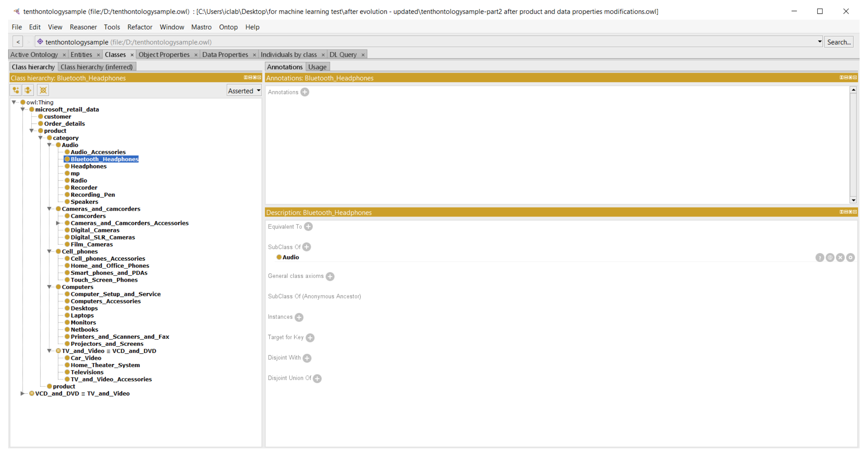Open the Asserted hierarchy dropdown
The height and width of the screenshot is (455, 868).
[244, 91]
